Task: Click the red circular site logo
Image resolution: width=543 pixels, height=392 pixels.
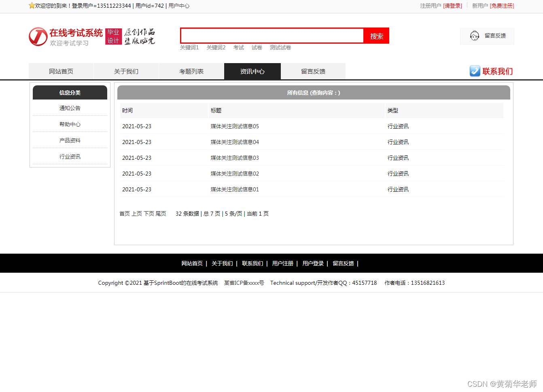Action: click(x=38, y=37)
